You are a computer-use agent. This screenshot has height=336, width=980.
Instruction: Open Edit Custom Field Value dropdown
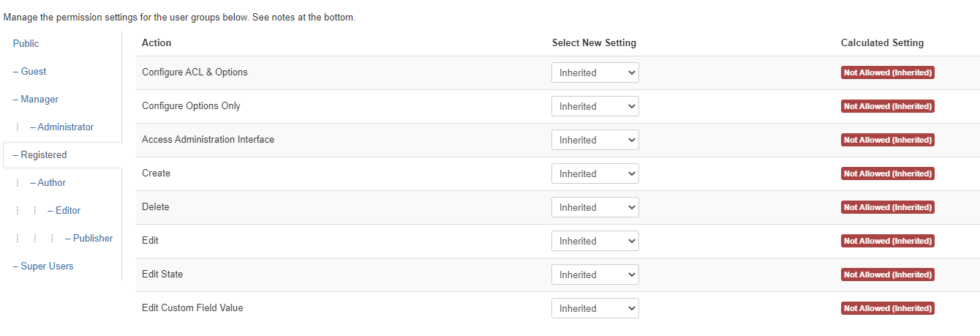pos(595,309)
